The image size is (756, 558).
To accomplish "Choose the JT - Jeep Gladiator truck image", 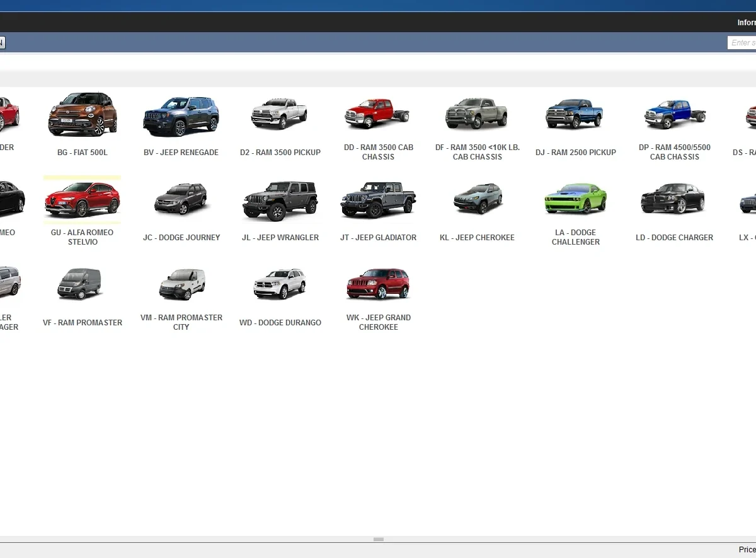I will pos(378,201).
